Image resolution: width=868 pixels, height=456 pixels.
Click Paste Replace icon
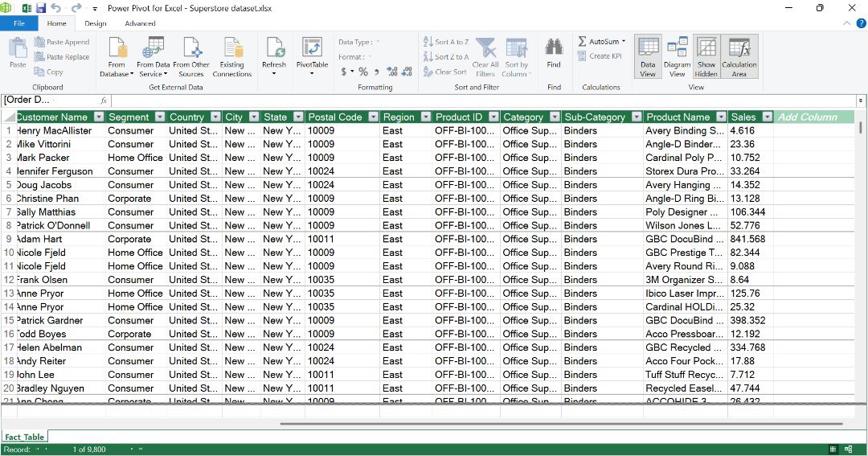pos(39,56)
